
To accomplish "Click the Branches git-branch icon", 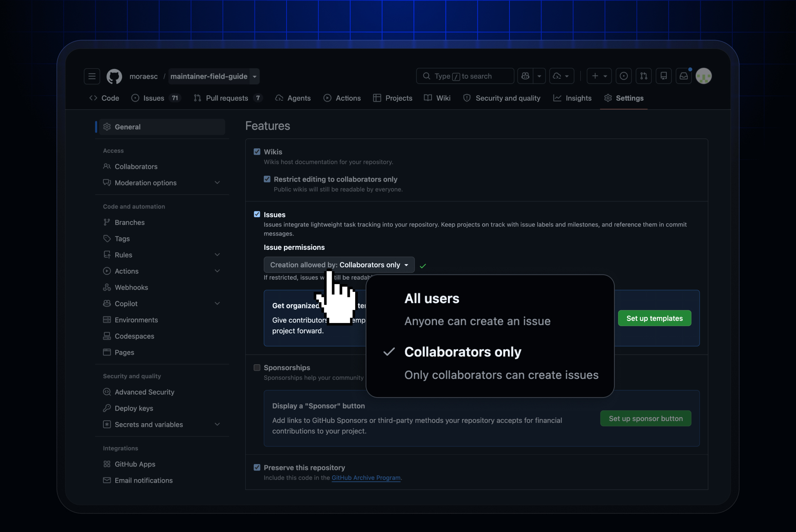I will (107, 222).
